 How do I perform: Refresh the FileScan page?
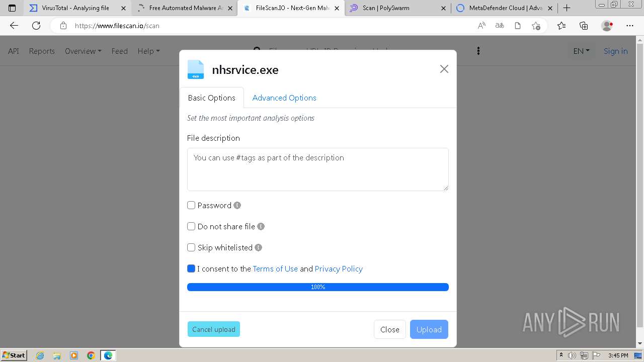pyautogui.click(x=36, y=26)
